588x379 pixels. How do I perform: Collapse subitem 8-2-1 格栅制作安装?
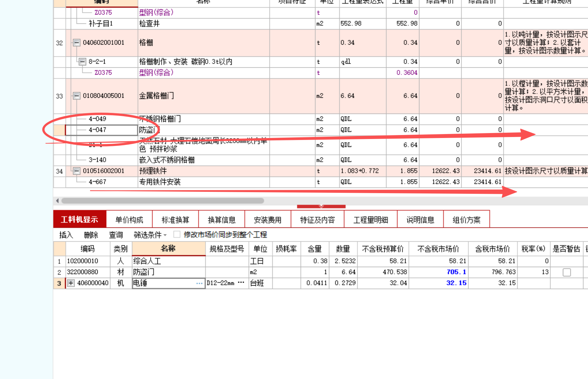[x=82, y=61]
